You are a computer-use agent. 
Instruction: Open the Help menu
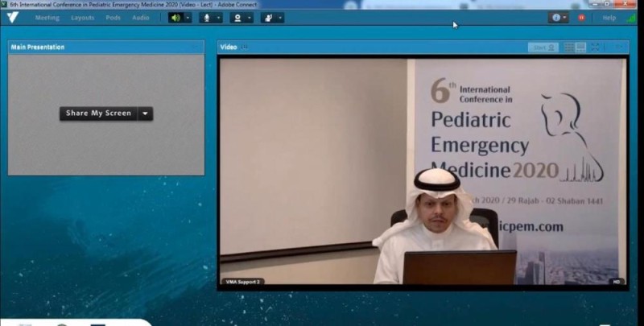pos(609,18)
